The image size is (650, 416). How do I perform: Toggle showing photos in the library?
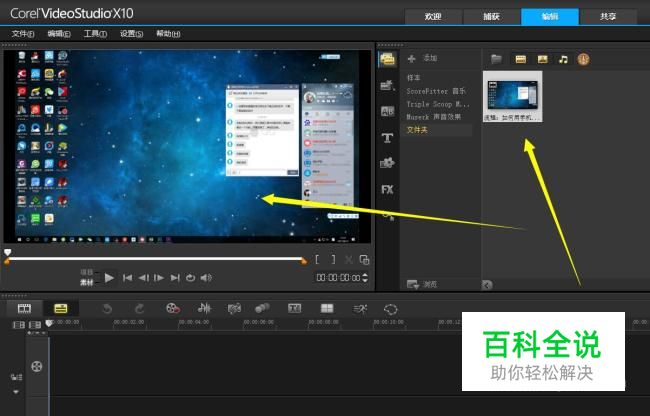pos(542,59)
